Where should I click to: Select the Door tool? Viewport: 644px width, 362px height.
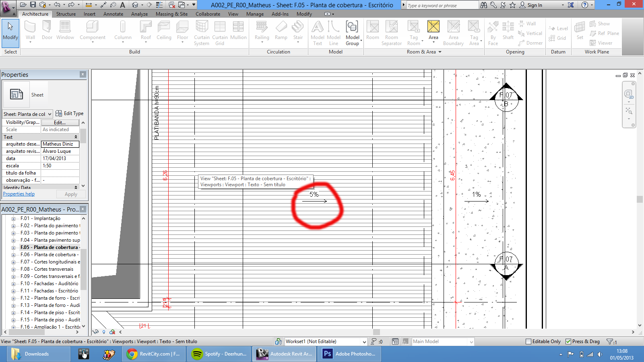coord(47,28)
